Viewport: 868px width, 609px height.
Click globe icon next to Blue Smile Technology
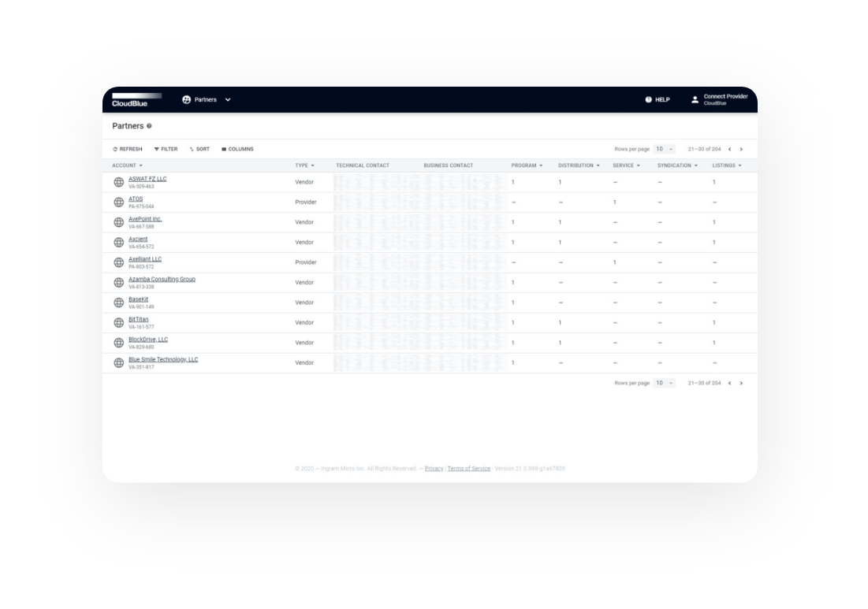[x=118, y=363]
